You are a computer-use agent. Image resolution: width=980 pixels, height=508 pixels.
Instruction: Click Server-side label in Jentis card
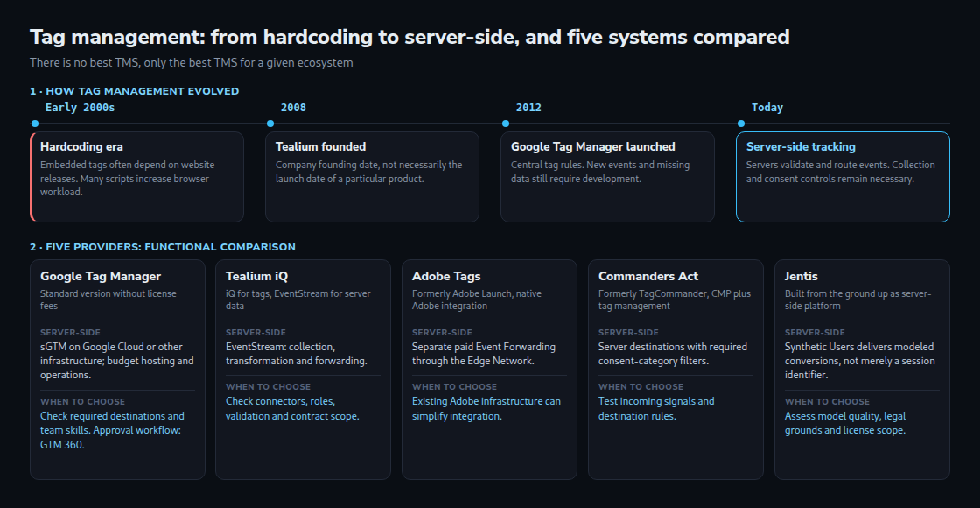(815, 333)
